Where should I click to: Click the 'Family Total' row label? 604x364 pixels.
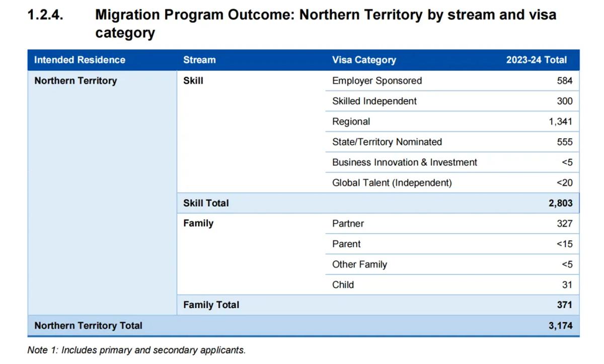[x=211, y=305]
